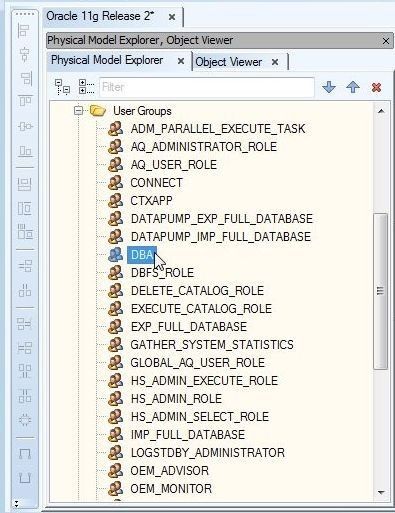
Task: Click the vertical scrollbar thumb
Action: tap(381, 291)
